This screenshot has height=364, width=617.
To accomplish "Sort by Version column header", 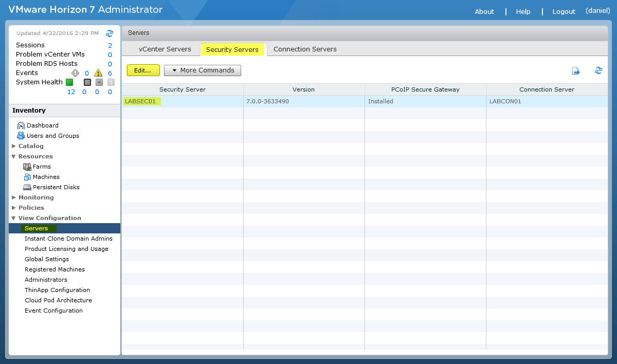I will (x=304, y=89).
